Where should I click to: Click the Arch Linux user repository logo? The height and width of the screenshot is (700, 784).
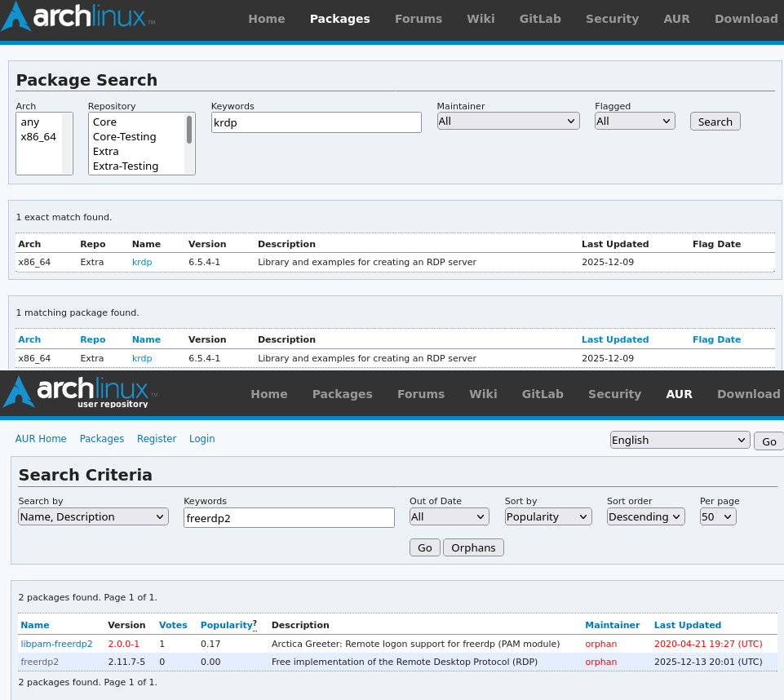(80, 392)
